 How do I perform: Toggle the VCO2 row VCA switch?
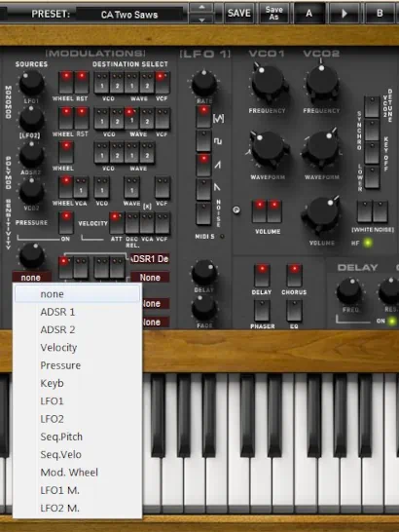tap(82, 187)
